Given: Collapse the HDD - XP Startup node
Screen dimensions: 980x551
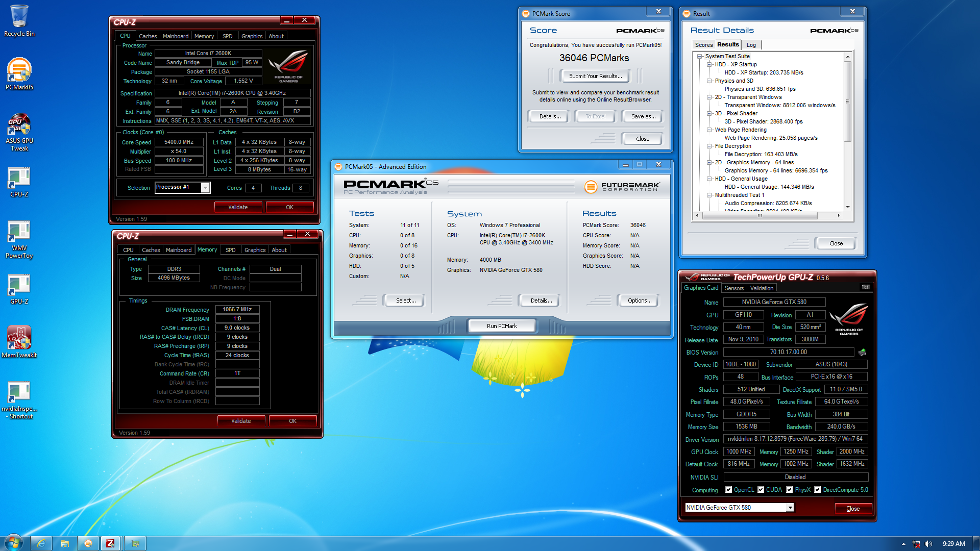Looking at the screenshot, I should pyautogui.click(x=709, y=64).
